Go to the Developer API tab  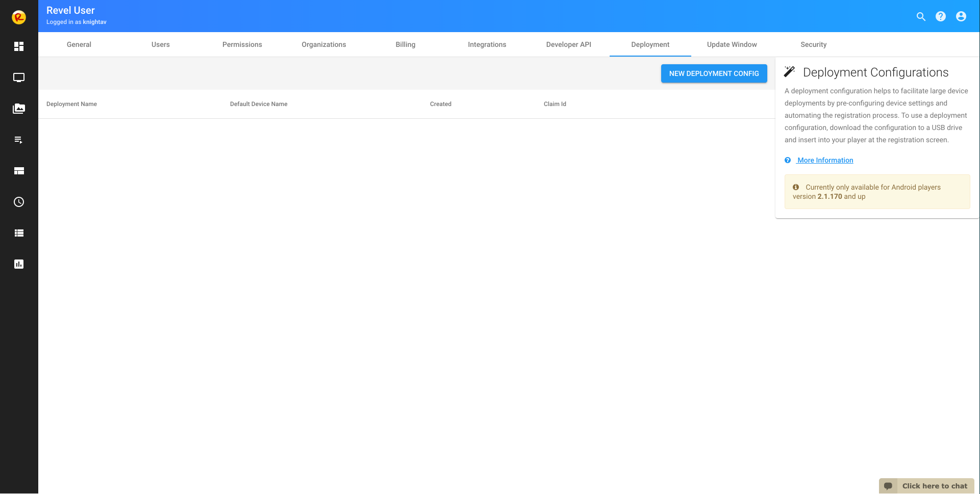(x=569, y=44)
